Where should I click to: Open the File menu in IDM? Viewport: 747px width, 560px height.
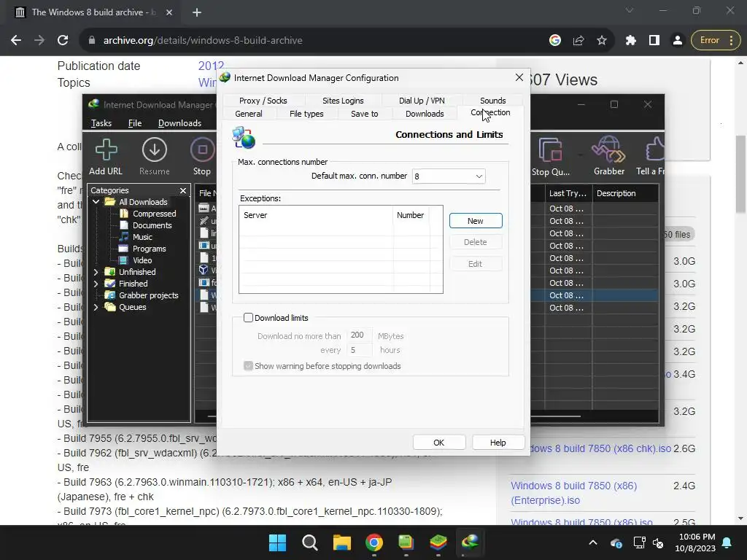click(x=135, y=122)
